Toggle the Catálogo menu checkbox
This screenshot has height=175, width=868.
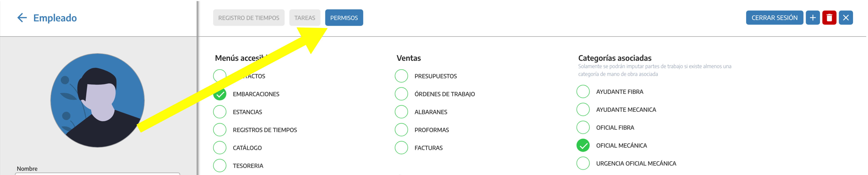[220, 148]
